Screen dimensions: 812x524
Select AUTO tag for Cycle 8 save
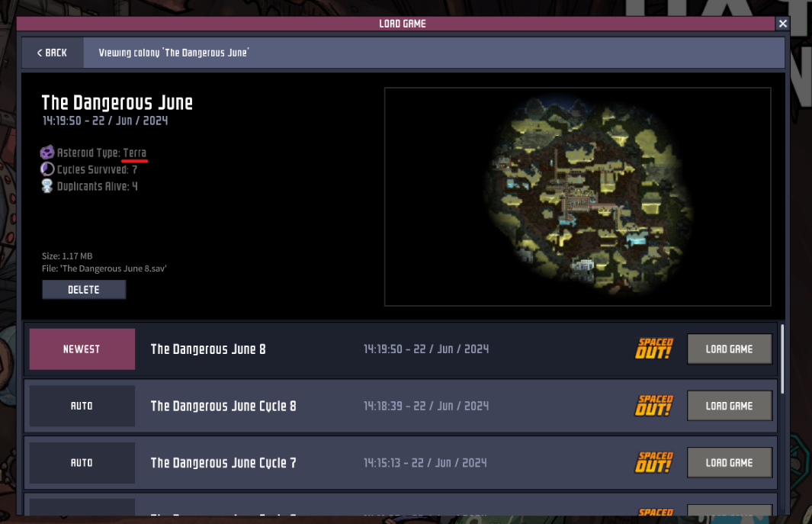click(x=82, y=406)
